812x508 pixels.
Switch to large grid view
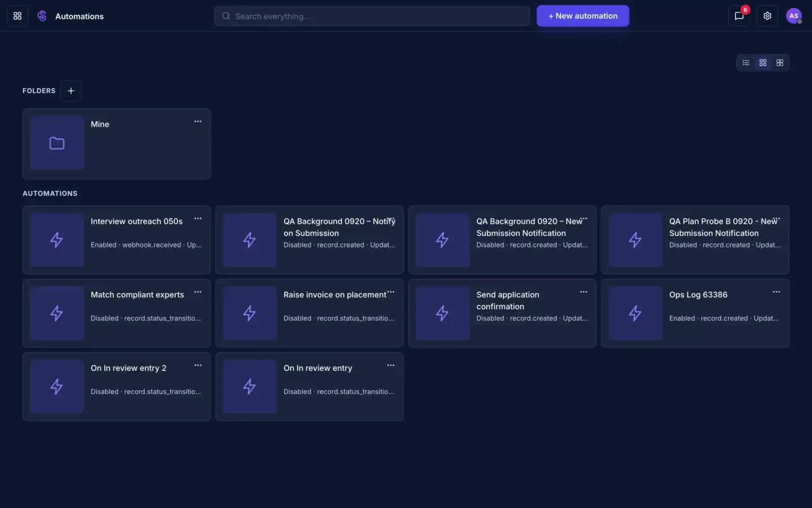(780, 62)
